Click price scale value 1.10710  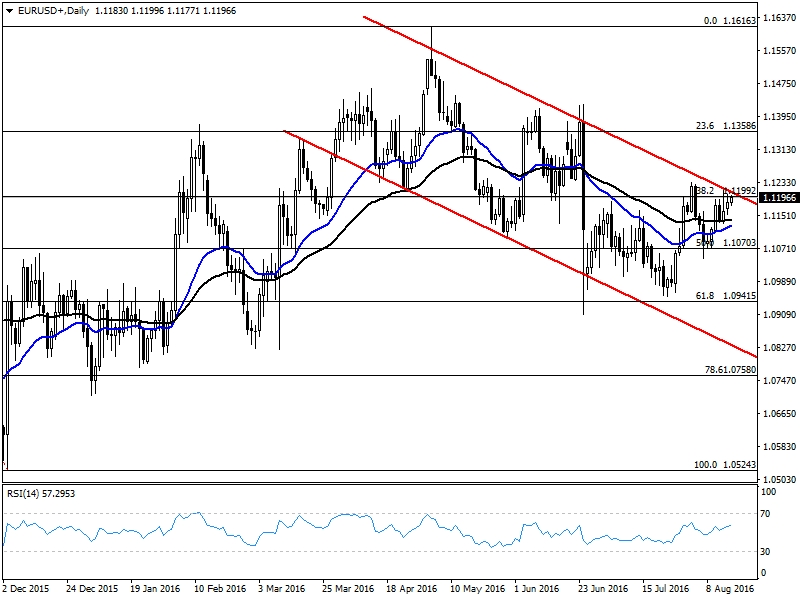(x=780, y=248)
